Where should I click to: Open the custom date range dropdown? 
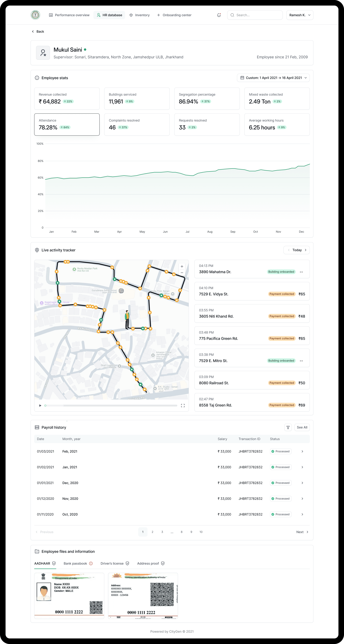pyautogui.click(x=273, y=78)
